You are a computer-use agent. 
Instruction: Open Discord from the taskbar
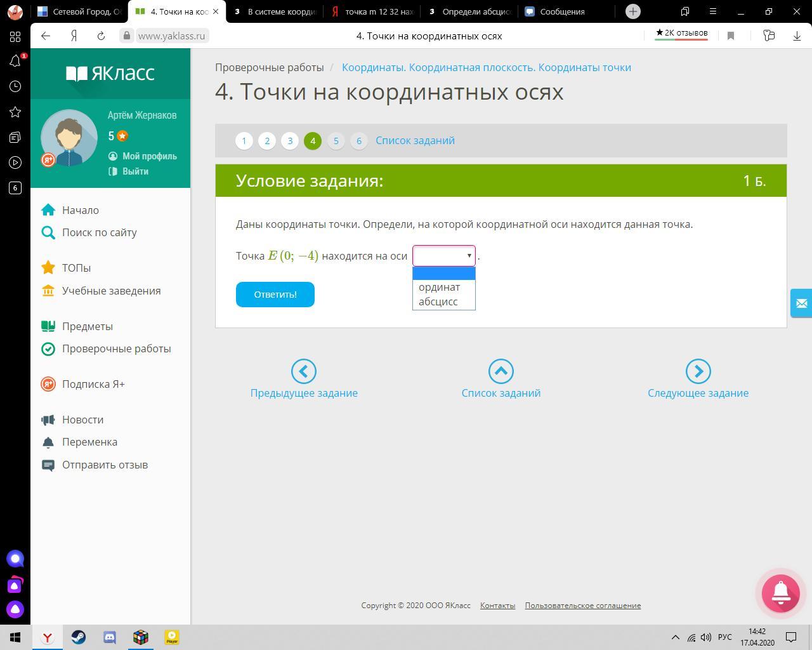tap(110, 637)
